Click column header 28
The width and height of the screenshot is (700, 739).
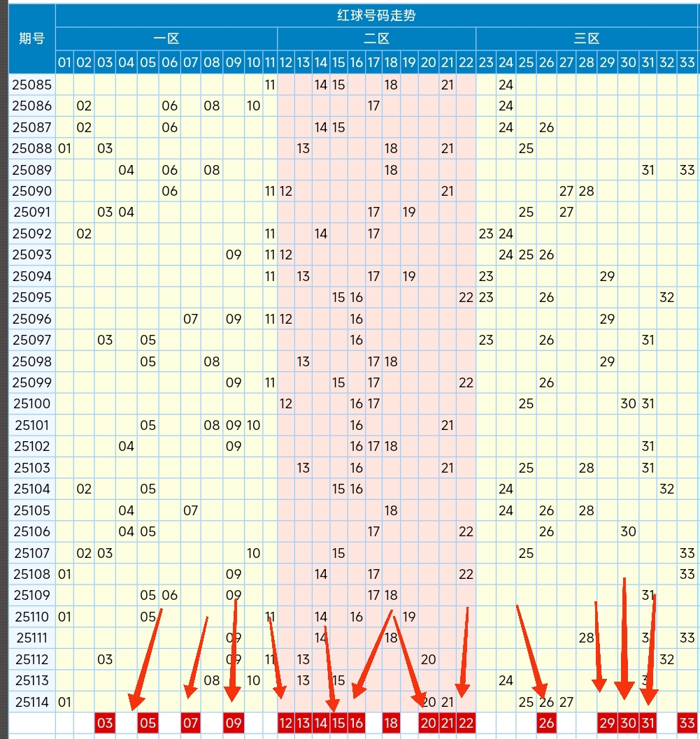[587, 62]
